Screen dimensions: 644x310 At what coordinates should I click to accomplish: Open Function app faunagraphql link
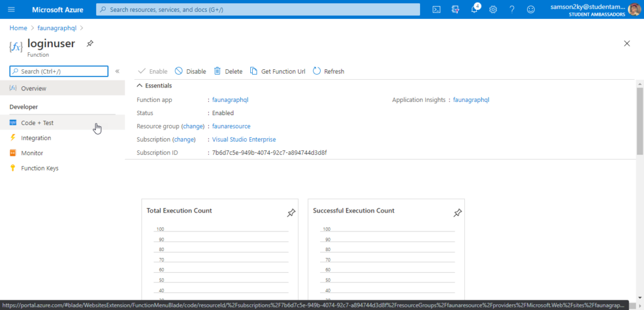point(230,100)
